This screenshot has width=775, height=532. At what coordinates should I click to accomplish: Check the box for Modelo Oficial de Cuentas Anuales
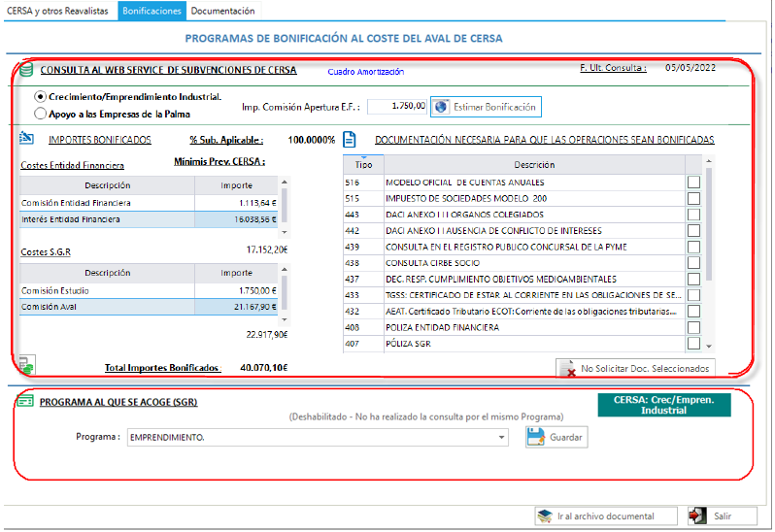click(x=694, y=183)
